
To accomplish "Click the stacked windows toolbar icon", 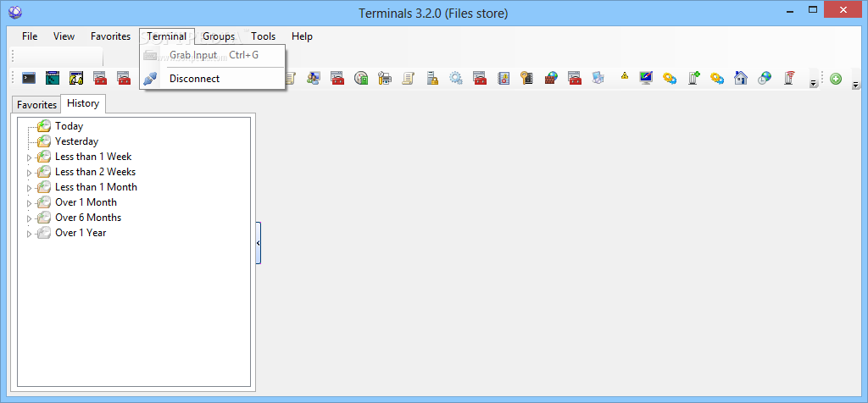I will click(x=598, y=78).
